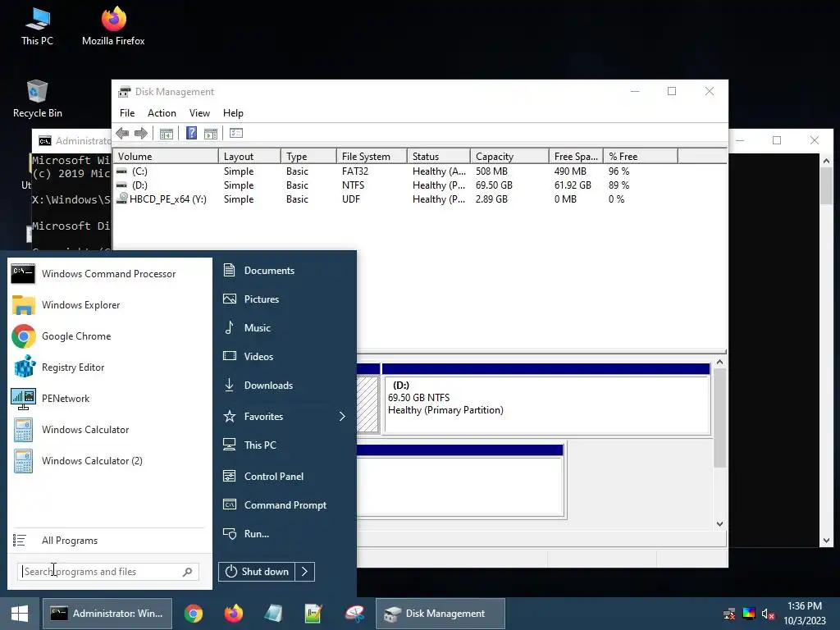
Task: Open PENetwork from Start menu
Action: point(109,399)
